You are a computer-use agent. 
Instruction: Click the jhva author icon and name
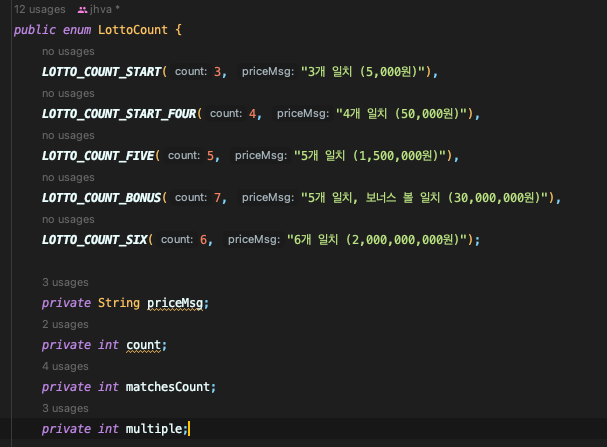99,9
